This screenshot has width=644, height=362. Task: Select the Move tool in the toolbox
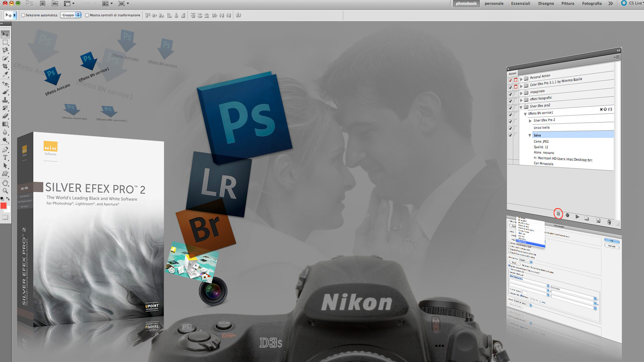5,34
